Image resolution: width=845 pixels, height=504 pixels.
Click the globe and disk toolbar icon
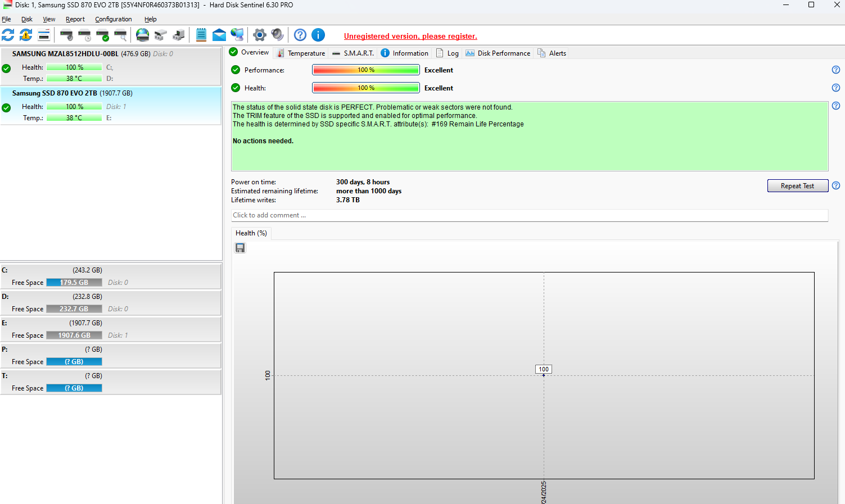(x=143, y=35)
